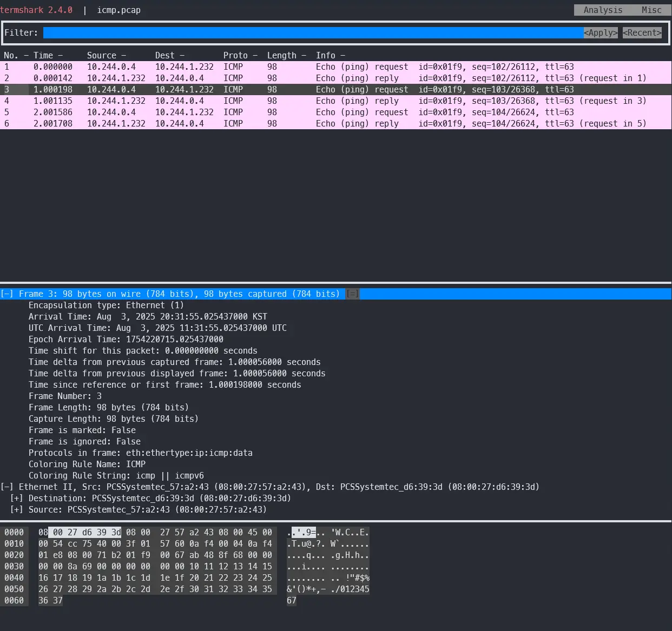The image size is (672, 631).
Task: Select the UTC Arrival Time line
Action: pyautogui.click(x=157, y=328)
